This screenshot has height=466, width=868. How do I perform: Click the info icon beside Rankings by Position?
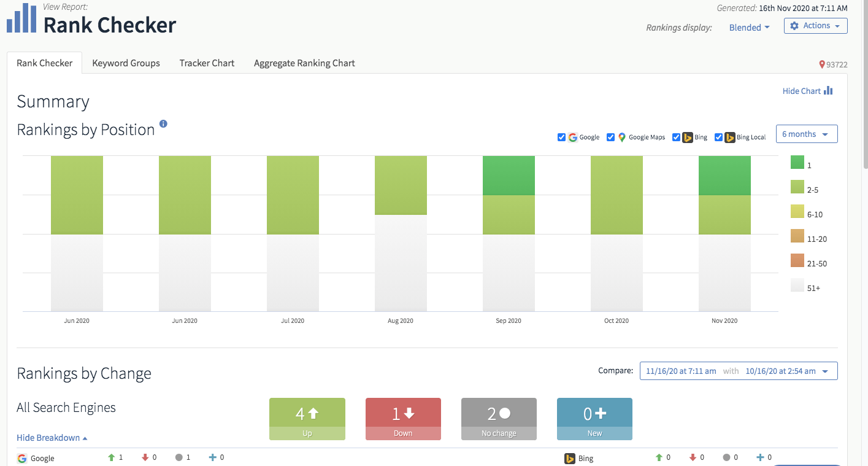[x=163, y=123]
